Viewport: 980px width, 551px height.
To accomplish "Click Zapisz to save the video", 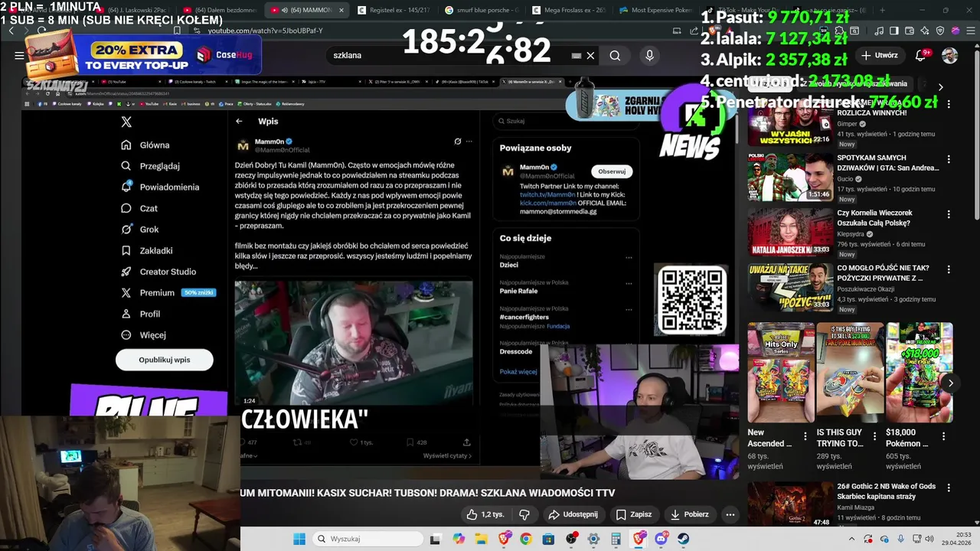I will pos(634,514).
